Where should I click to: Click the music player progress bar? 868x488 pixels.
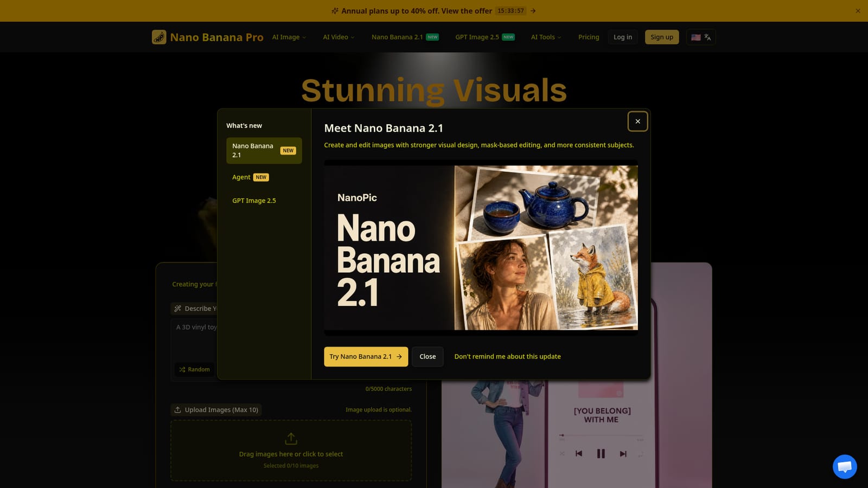click(601, 435)
